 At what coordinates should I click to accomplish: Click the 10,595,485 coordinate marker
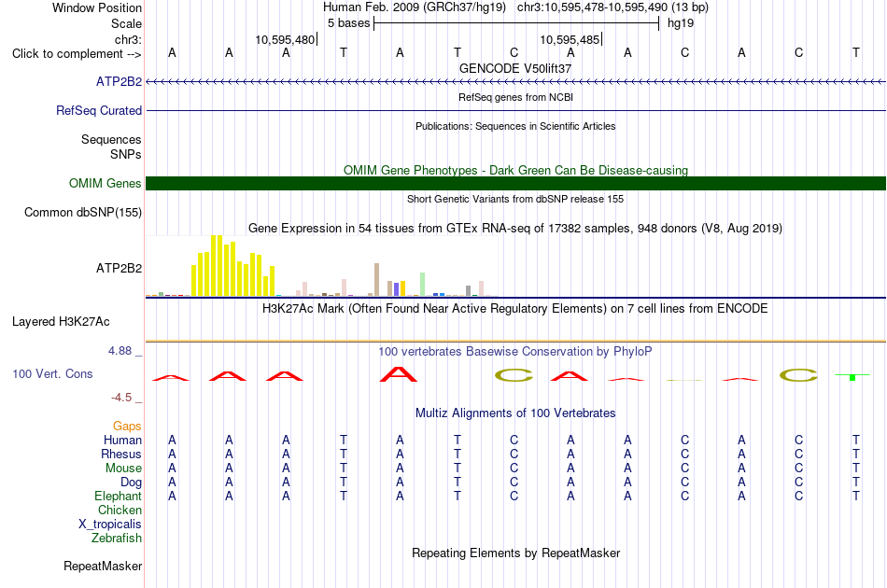(570, 39)
